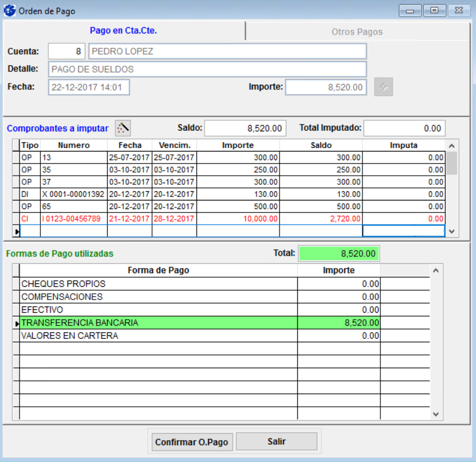Click the Imputa cell for voucher 65
476x462 pixels.
coord(403,206)
